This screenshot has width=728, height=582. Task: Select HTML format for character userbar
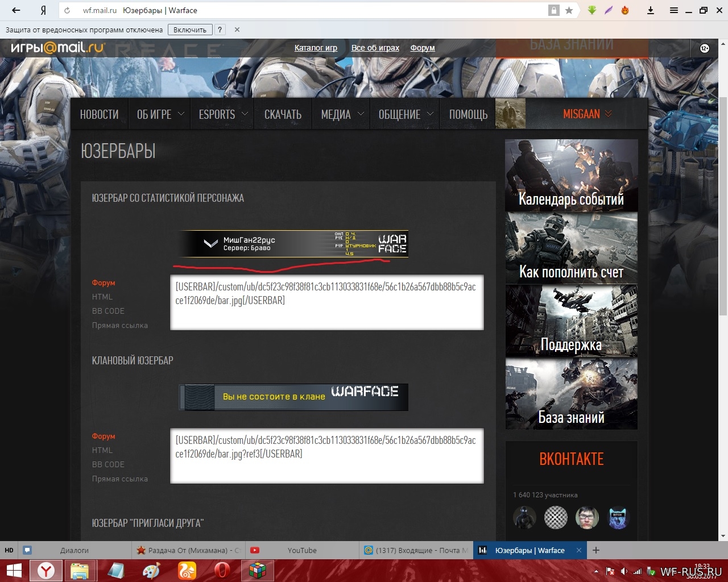[x=102, y=297]
